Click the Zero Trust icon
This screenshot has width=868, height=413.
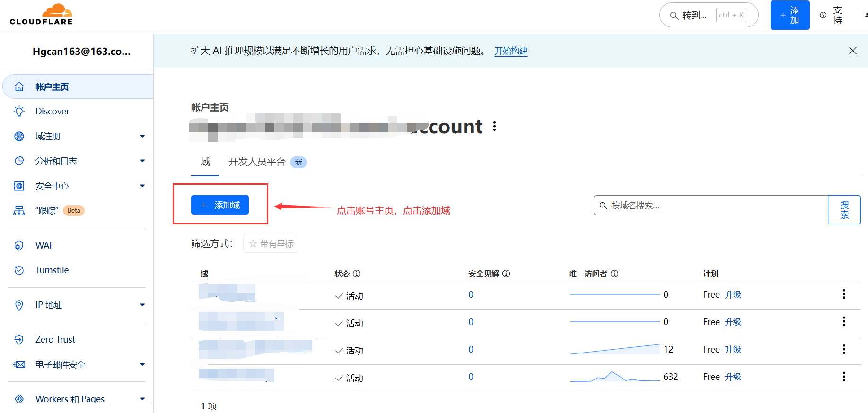(x=19, y=340)
